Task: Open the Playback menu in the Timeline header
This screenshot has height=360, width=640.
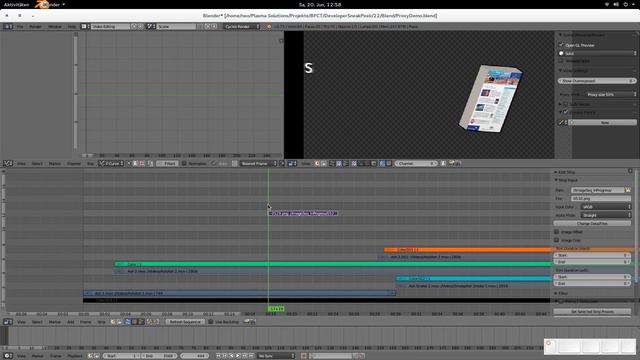Action: [x=75, y=356]
